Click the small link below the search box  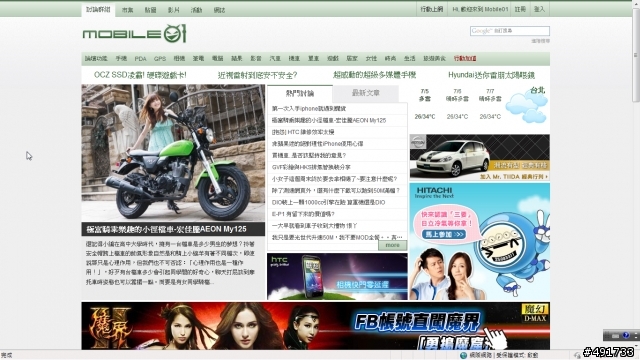point(540,41)
